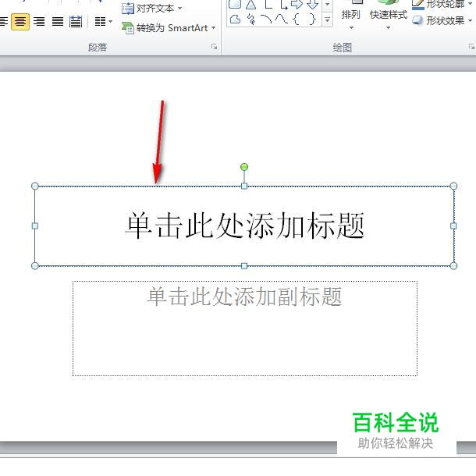This screenshot has width=476, height=476.
Task: Click the left-middle sizing handle of the title box
Action: (x=35, y=226)
